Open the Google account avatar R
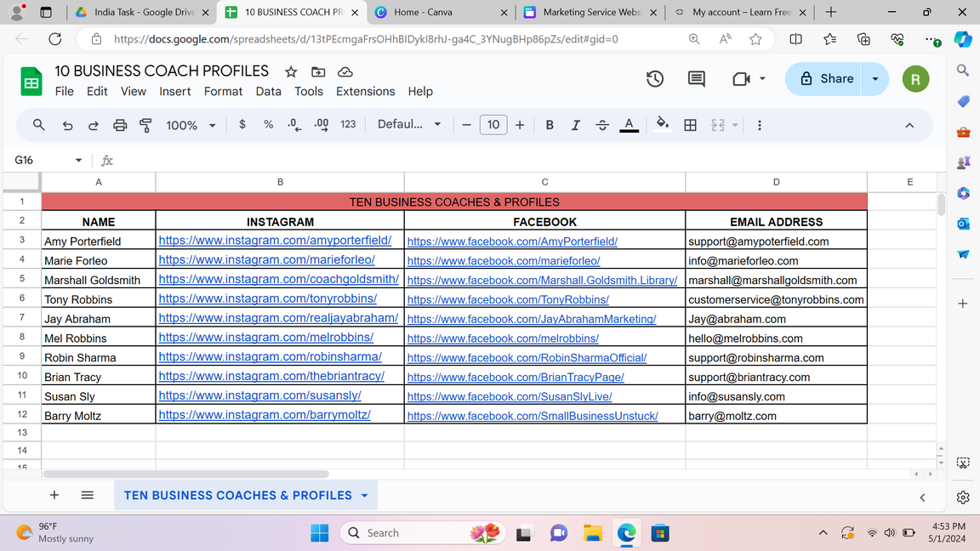 point(915,79)
